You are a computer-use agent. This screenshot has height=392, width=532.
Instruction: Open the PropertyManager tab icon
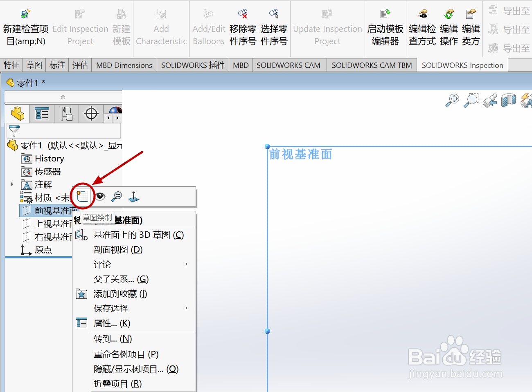pos(42,114)
